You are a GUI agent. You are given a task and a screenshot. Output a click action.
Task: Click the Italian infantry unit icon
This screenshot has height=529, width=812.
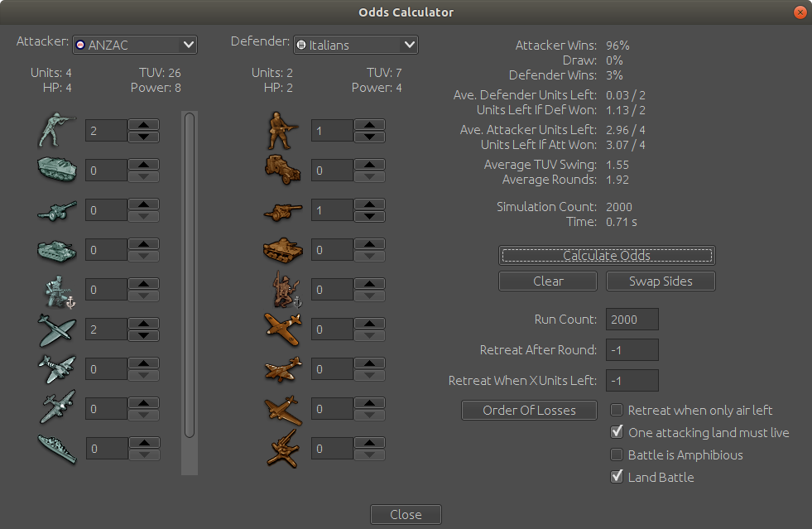coord(282,131)
